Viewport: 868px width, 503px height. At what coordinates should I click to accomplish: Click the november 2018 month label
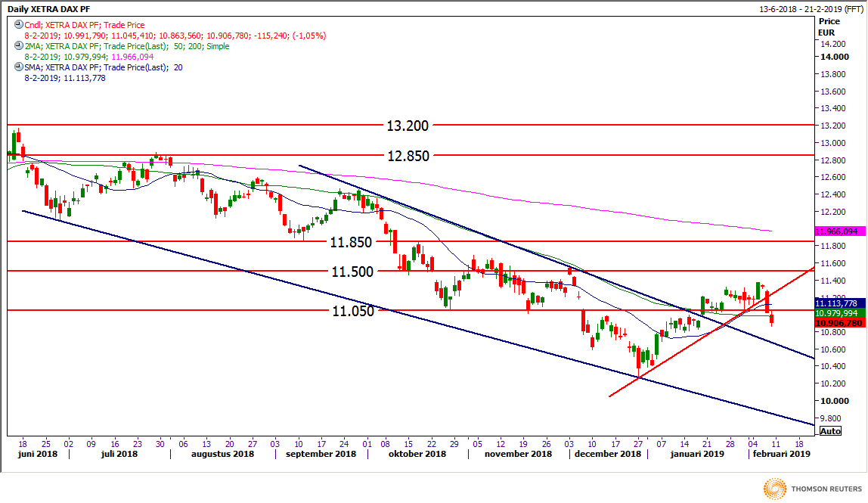tap(518, 454)
